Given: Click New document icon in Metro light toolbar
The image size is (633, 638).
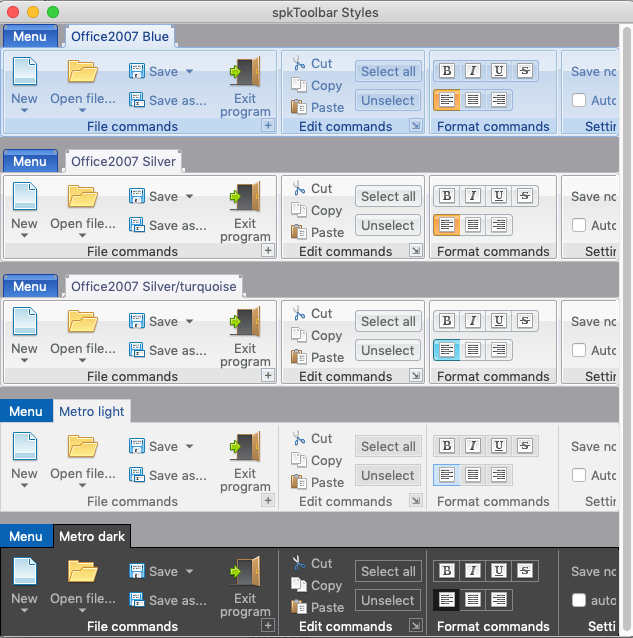Looking at the screenshot, I should 25,446.
